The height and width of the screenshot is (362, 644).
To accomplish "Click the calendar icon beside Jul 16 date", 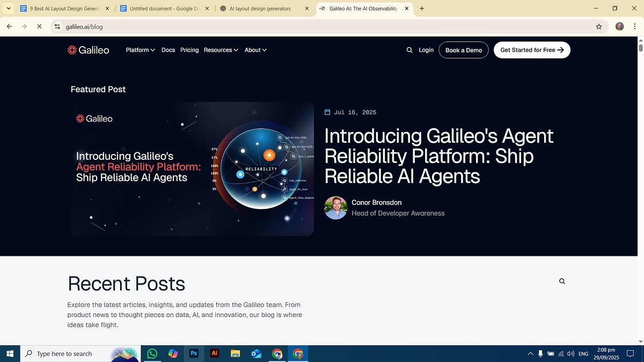I will 327,112.
